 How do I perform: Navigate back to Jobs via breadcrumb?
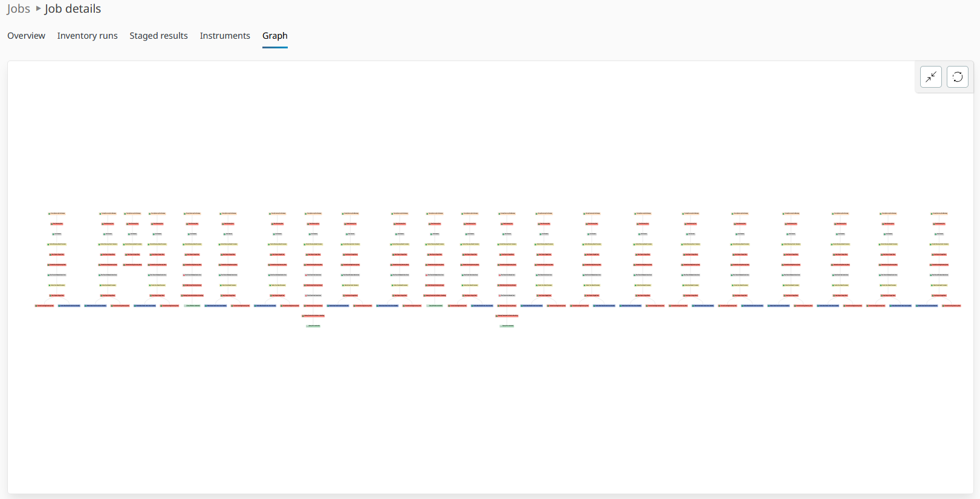click(18, 9)
